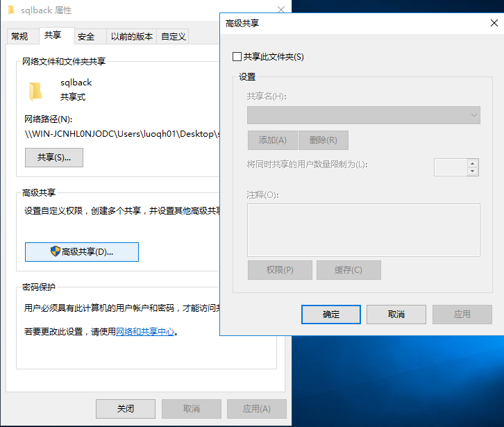Open the 共享名(H) dropdown list
This screenshot has height=427, width=504.
[x=364, y=115]
